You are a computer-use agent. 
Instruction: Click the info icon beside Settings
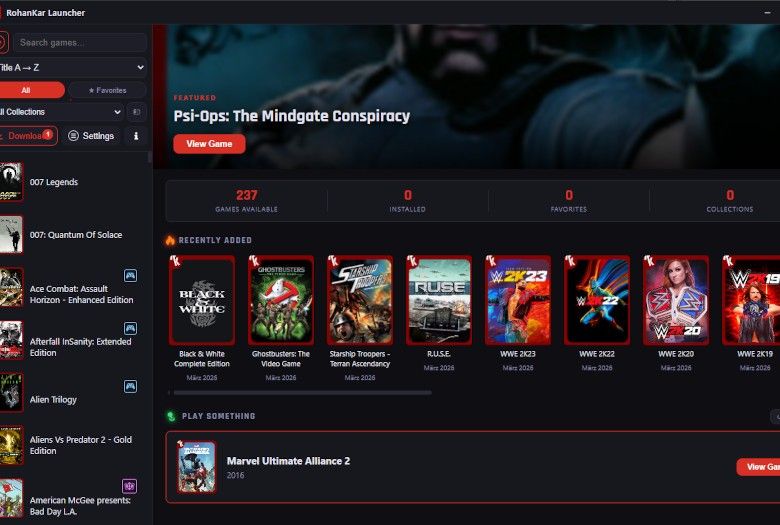click(136, 136)
